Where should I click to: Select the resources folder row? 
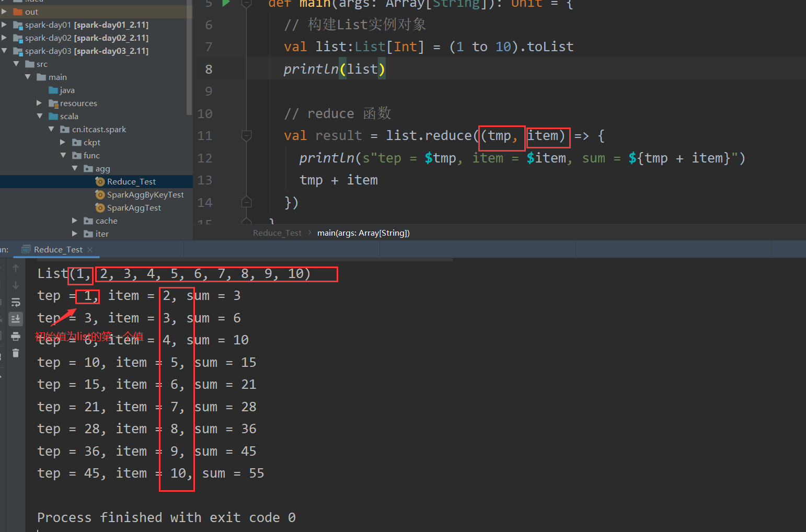[x=96, y=103]
